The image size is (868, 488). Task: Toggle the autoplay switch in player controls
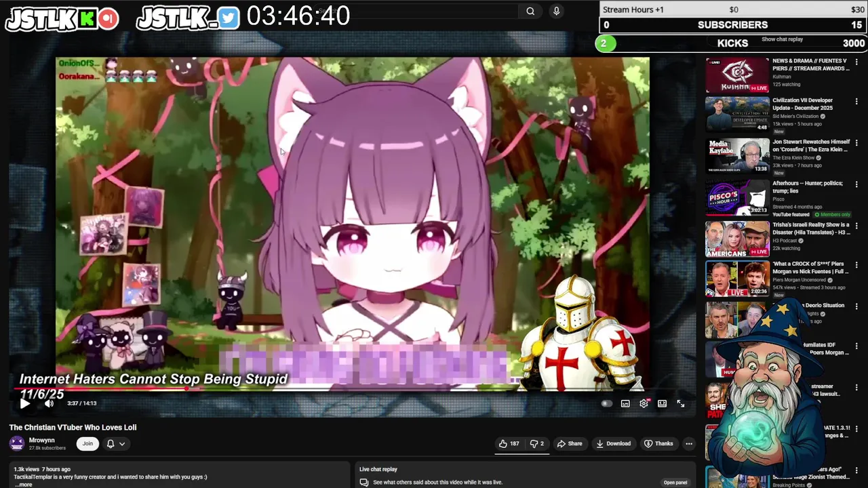(x=606, y=404)
